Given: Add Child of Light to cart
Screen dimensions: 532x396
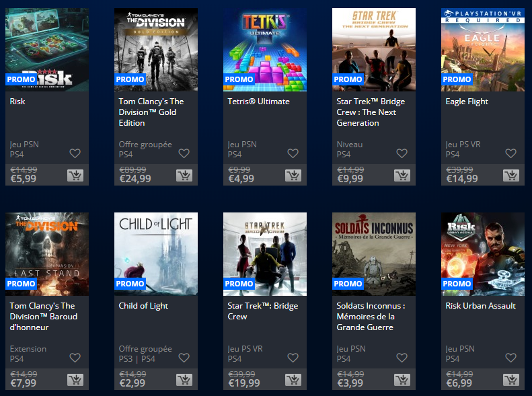Looking at the screenshot, I should (184, 380).
